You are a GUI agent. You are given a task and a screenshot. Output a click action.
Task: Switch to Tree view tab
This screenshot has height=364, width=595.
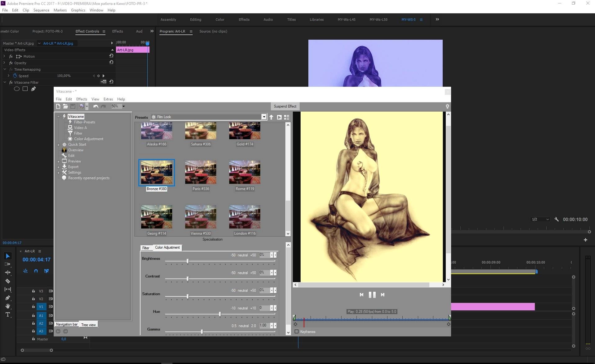[x=88, y=325]
